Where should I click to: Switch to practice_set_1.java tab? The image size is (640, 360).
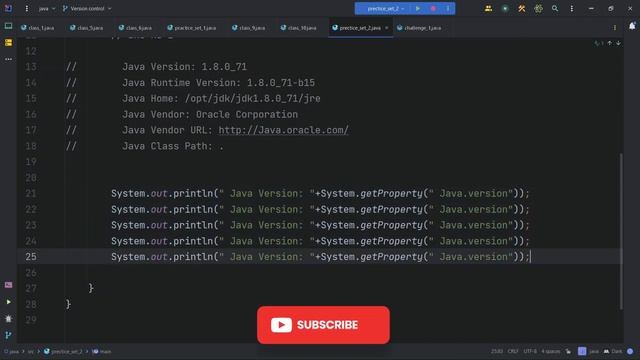(191, 28)
